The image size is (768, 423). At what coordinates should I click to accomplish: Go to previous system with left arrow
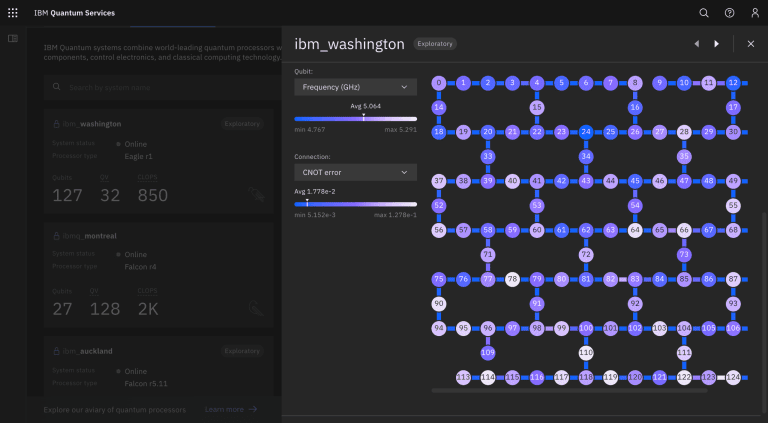(697, 44)
